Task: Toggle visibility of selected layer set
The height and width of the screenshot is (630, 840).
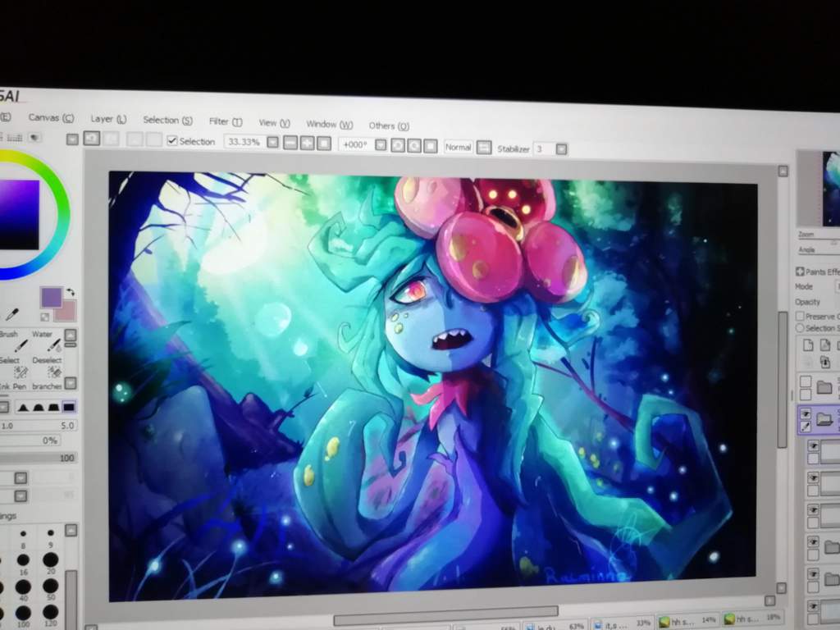Action: point(806,414)
